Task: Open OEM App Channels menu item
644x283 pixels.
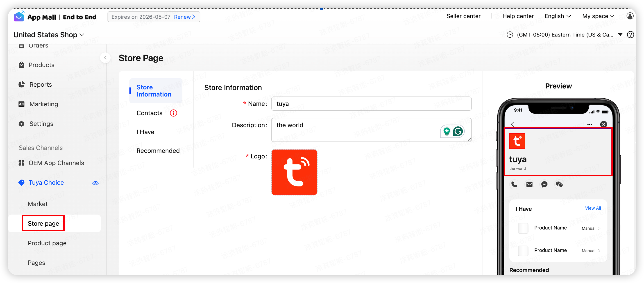Action: coord(56,163)
